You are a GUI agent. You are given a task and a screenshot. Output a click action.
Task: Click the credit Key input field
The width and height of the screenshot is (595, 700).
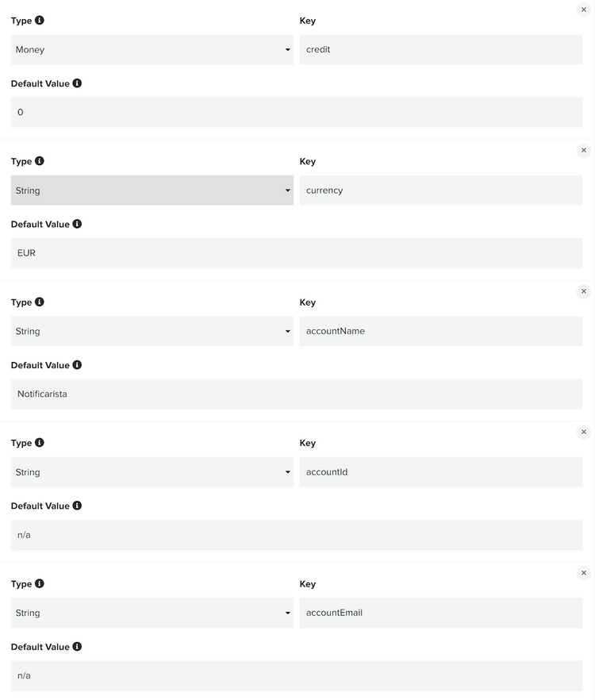tap(440, 50)
